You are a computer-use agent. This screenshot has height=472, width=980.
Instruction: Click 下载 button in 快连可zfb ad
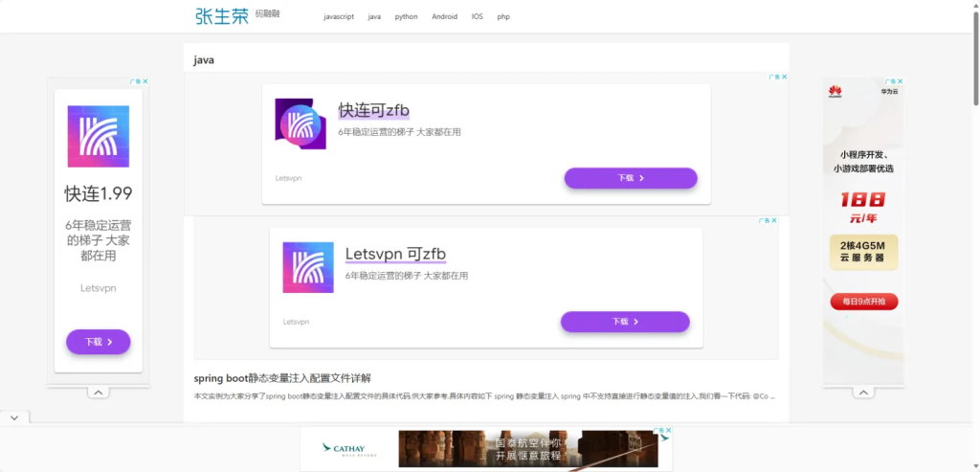click(631, 178)
